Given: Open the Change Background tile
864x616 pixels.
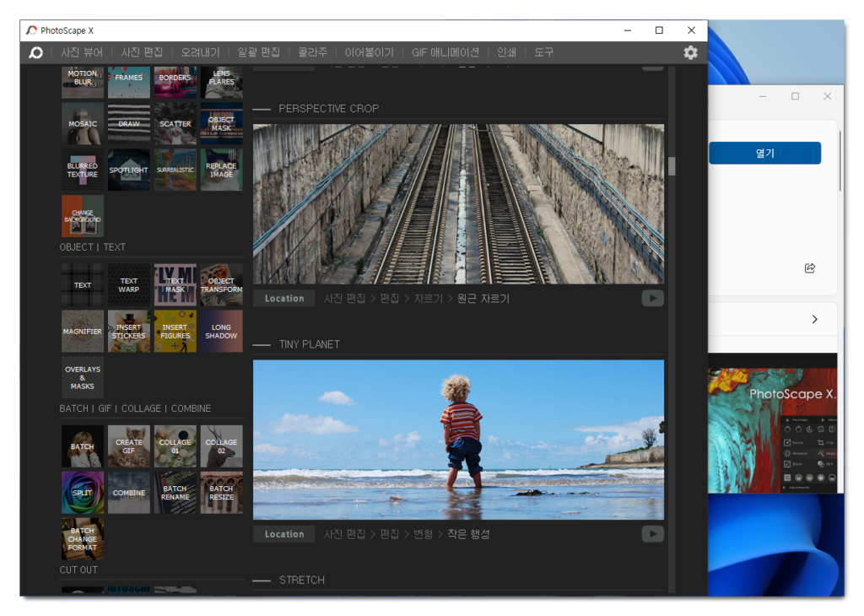Looking at the screenshot, I should coord(83,216).
